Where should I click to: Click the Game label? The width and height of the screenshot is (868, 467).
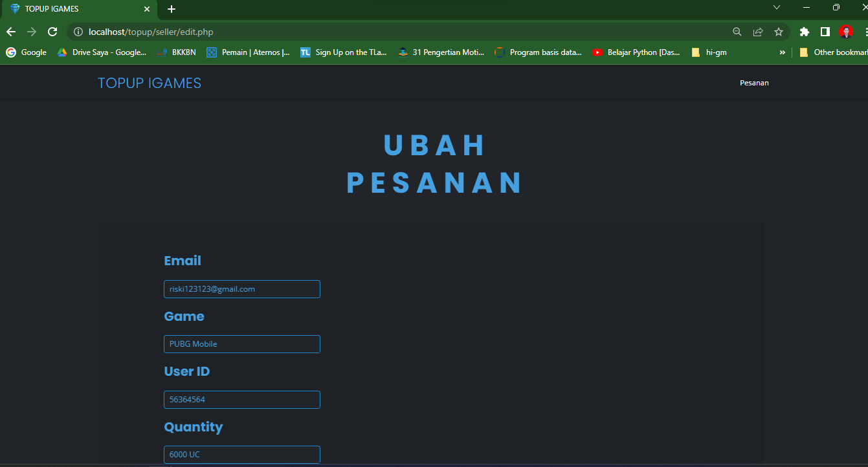(184, 316)
